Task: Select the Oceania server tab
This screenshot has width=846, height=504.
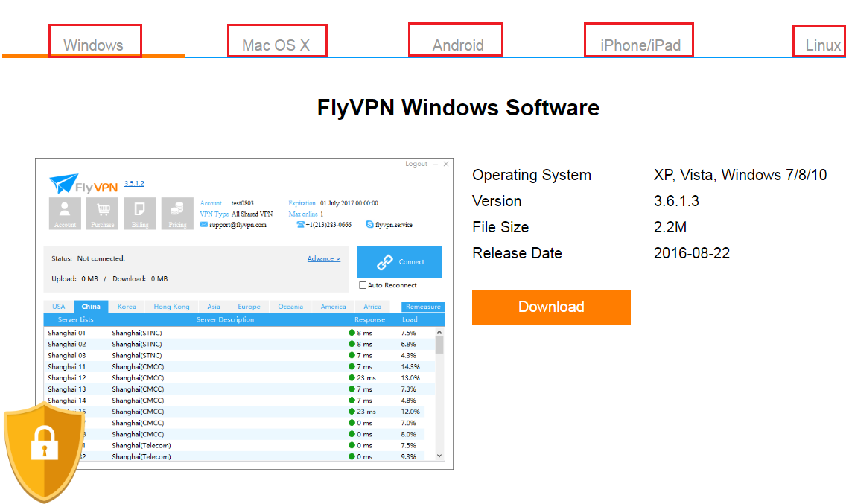Action: pyautogui.click(x=290, y=307)
